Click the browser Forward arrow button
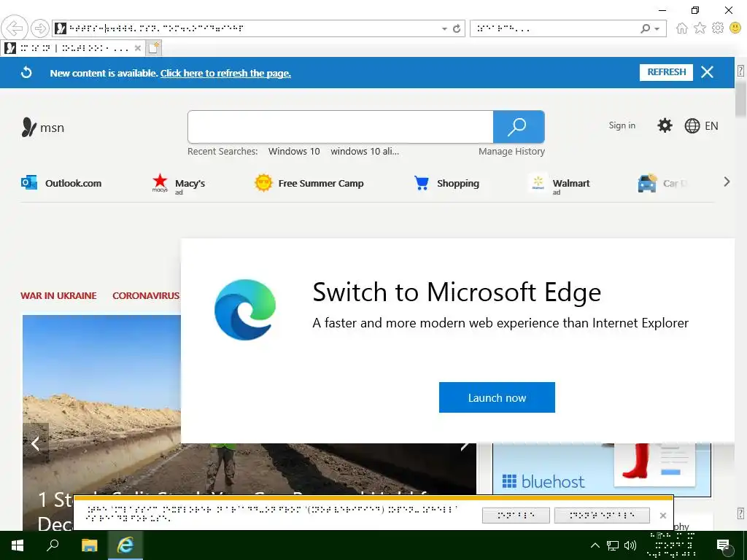The height and width of the screenshot is (560, 747). click(x=40, y=28)
